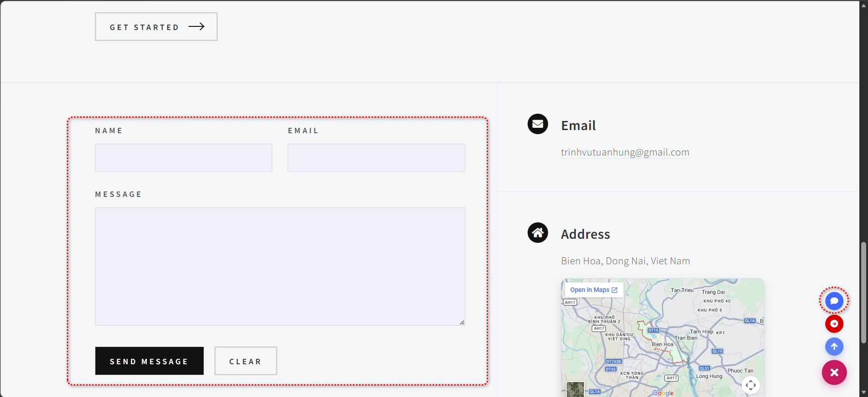Focus the Name input field
Viewport: 868px width, 397px height.
tap(183, 158)
